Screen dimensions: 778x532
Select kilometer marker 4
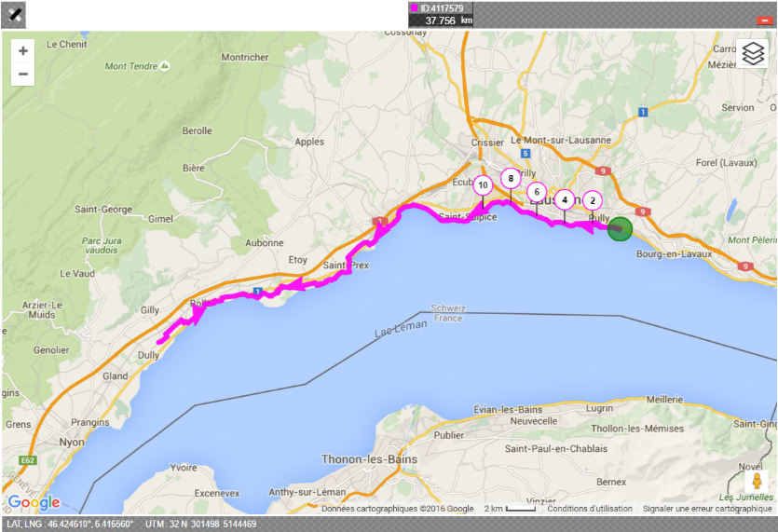tap(564, 200)
